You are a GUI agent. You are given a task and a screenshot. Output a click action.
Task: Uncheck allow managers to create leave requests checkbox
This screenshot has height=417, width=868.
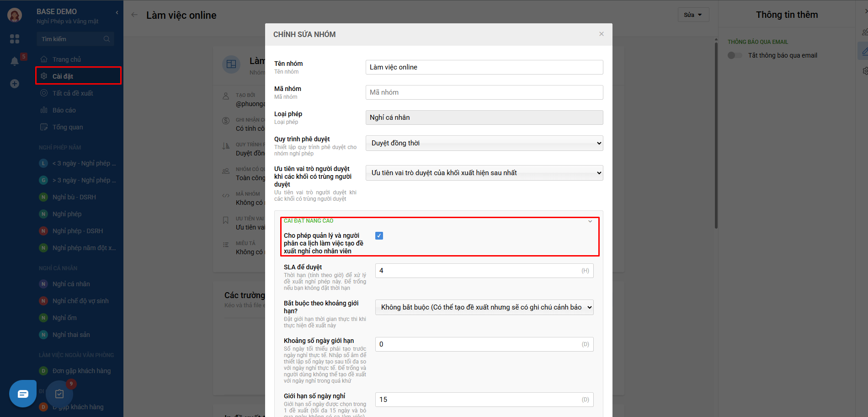[379, 235]
